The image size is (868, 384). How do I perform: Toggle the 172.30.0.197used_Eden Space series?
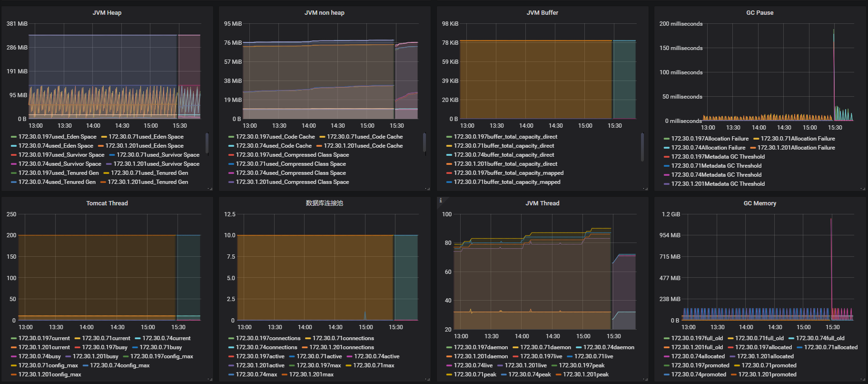point(58,137)
